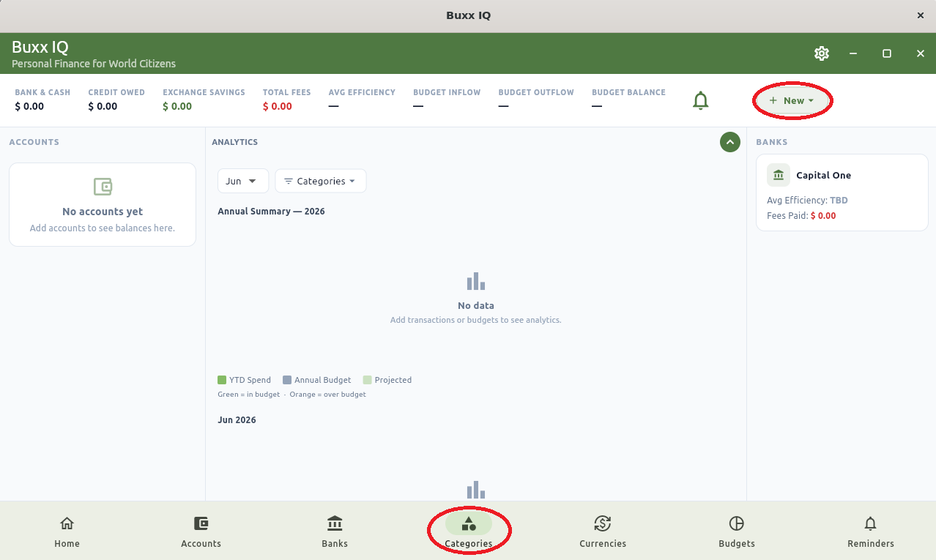
Task: Collapse the Analytics panel with chevron
Action: point(730,142)
